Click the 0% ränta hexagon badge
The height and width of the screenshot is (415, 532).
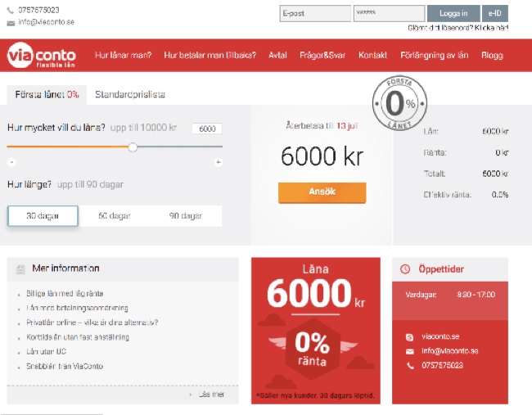pyautogui.click(x=313, y=350)
